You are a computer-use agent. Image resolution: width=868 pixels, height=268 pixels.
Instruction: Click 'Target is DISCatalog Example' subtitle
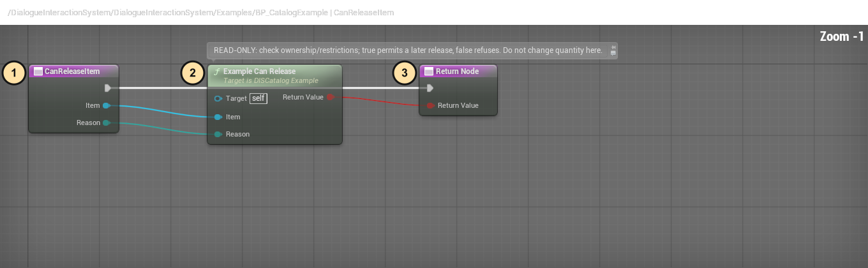[x=271, y=81]
